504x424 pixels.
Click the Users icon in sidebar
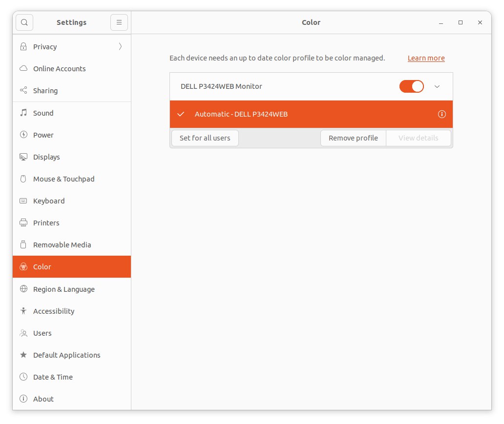point(23,333)
